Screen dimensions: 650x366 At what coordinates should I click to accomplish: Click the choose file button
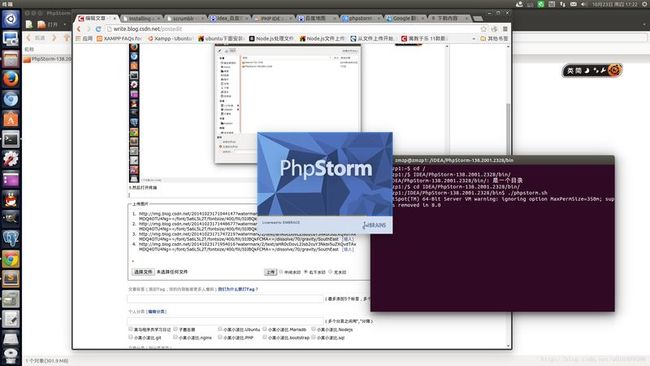[143, 272]
